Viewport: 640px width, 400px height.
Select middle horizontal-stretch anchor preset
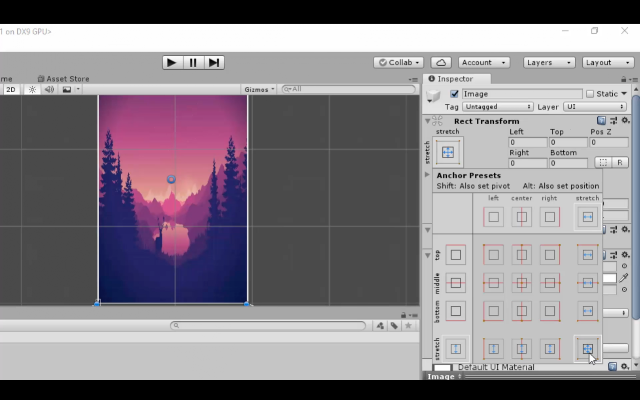588,283
